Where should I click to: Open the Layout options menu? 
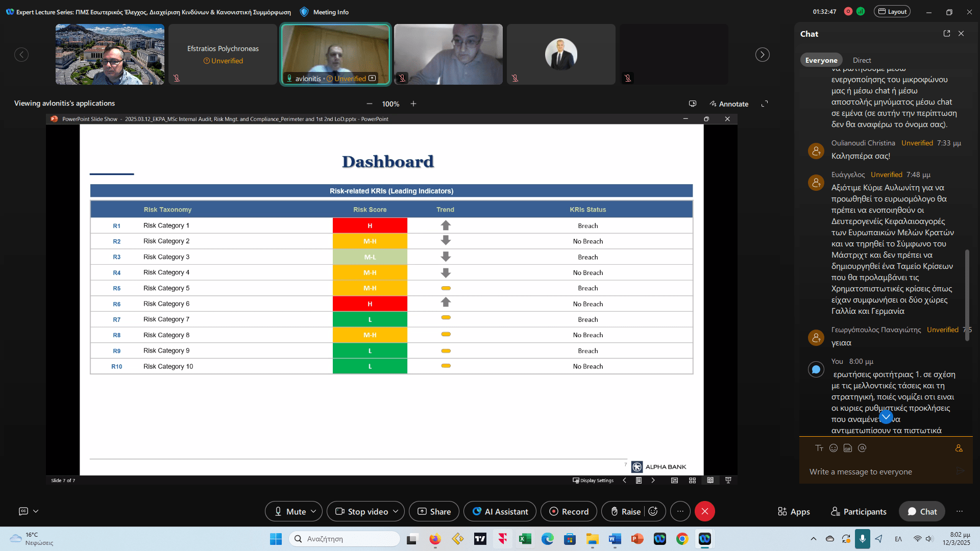[x=892, y=11]
